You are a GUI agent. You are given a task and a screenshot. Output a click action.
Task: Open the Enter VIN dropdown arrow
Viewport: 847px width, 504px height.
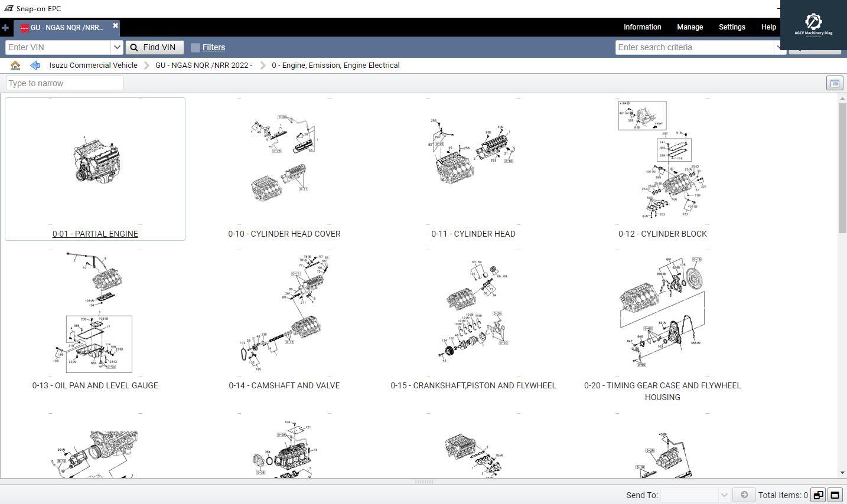point(117,47)
